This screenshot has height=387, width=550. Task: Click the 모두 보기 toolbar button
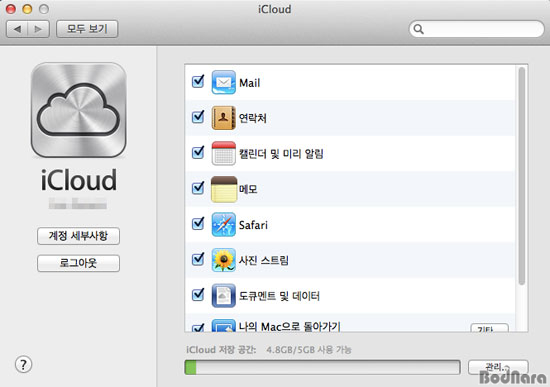coord(87,29)
